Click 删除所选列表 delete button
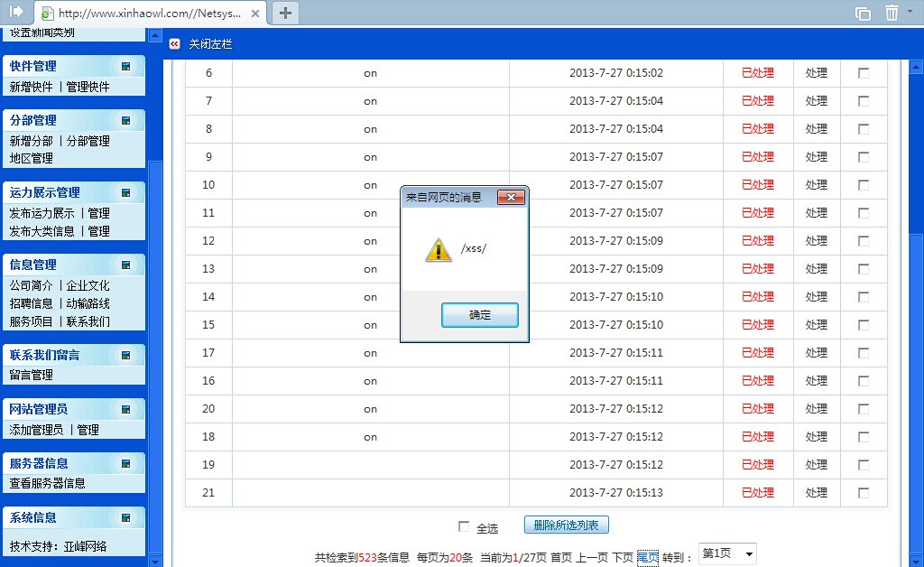This screenshot has width=924, height=567. pos(567,525)
